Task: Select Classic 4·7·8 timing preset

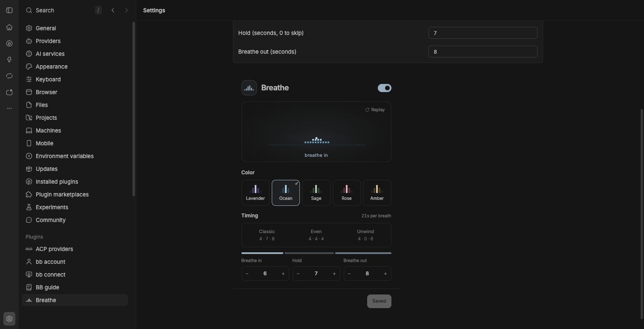Action: (x=267, y=235)
